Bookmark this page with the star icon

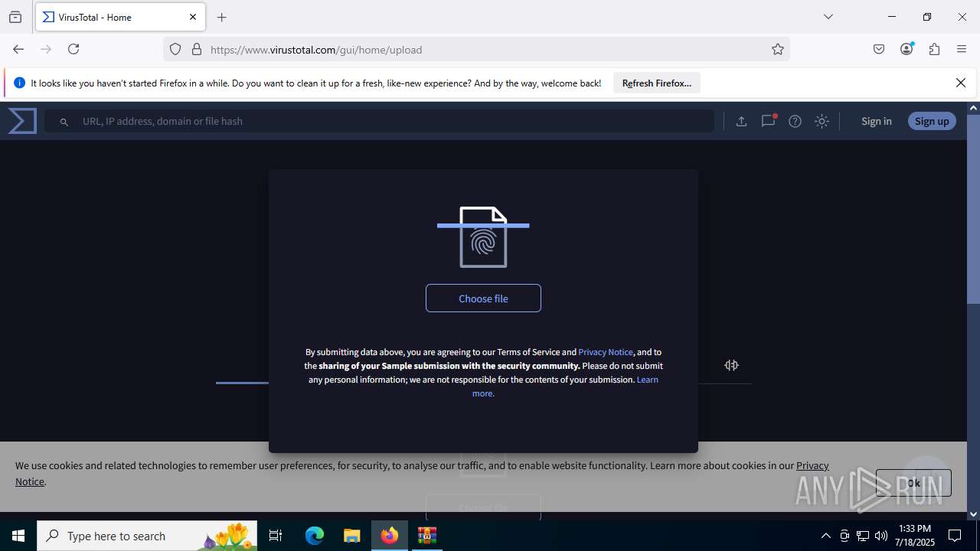coord(778,49)
